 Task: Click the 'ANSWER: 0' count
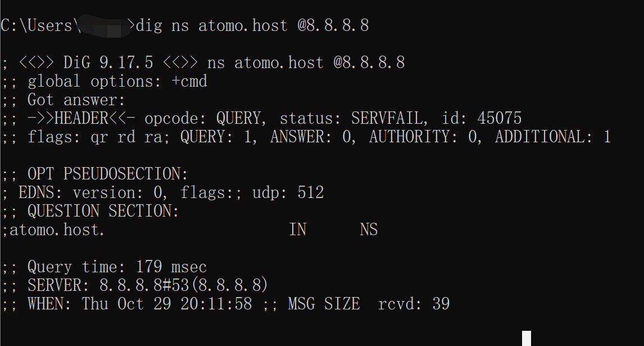click(x=313, y=137)
